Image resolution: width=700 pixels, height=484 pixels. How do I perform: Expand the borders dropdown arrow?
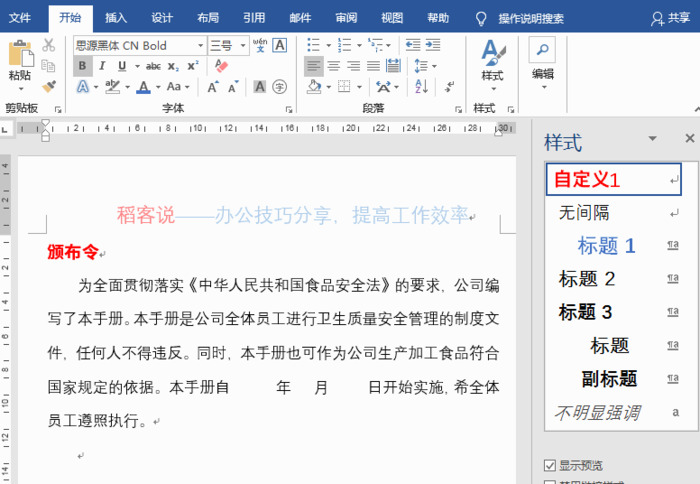click(x=358, y=87)
